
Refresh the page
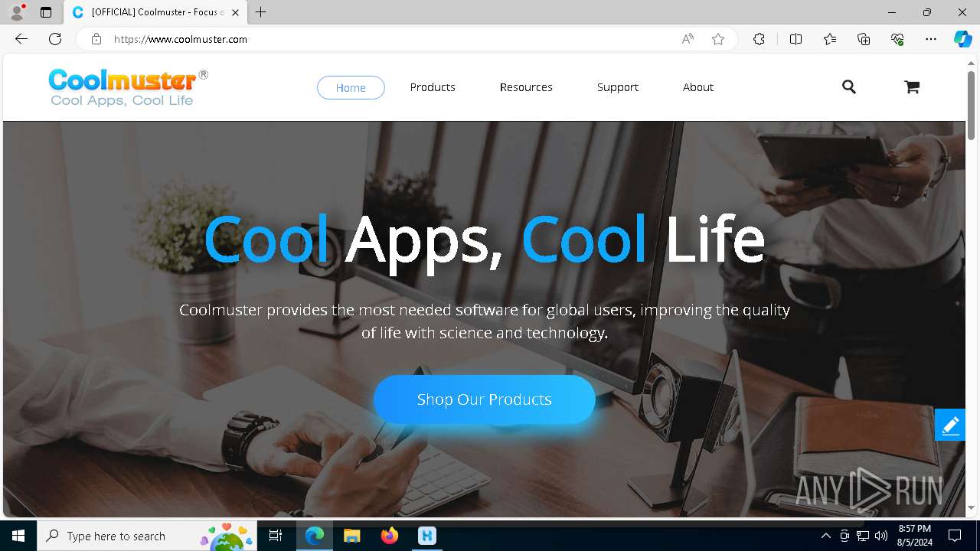tap(55, 39)
